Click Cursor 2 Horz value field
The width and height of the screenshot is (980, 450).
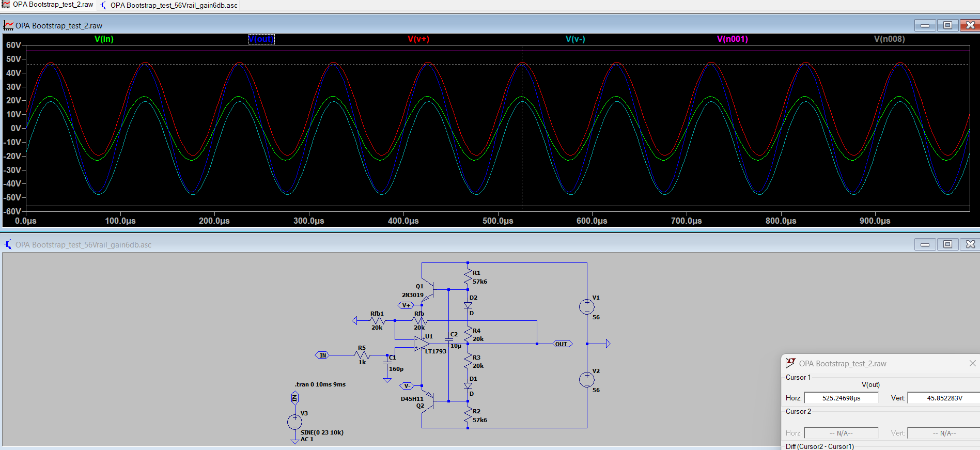841,433
